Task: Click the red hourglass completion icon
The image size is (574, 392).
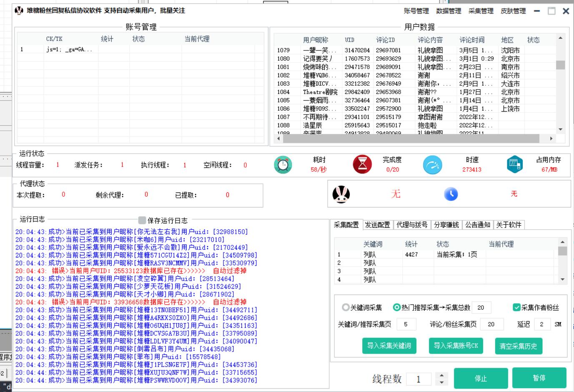Action: click(x=362, y=165)
